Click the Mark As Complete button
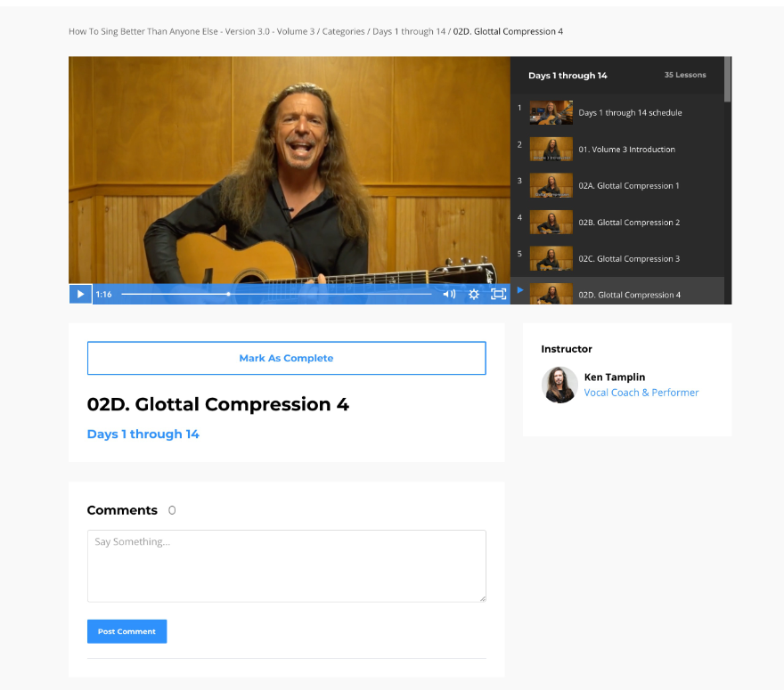This screenshot has height=690, width=784. pos(287,358)
